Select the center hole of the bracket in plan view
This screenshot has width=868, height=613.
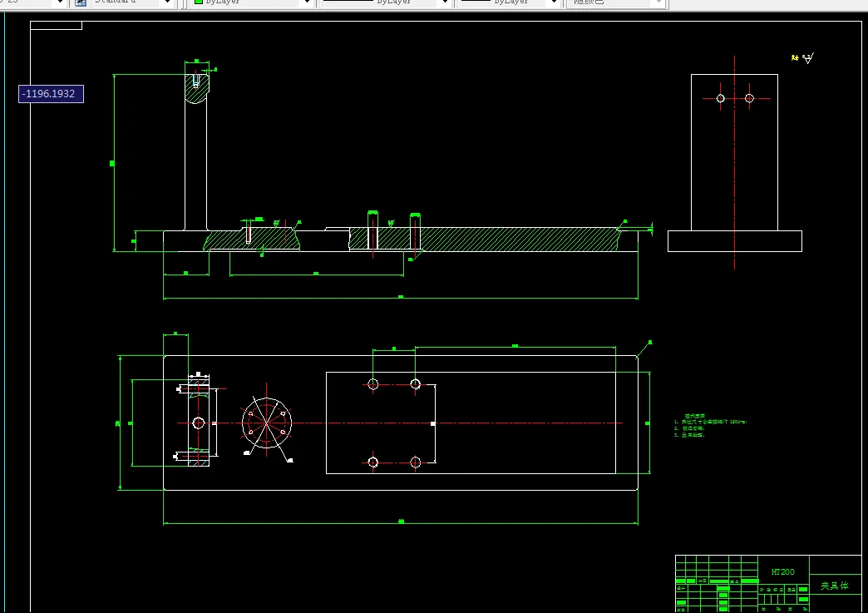(x=198, y=423)
